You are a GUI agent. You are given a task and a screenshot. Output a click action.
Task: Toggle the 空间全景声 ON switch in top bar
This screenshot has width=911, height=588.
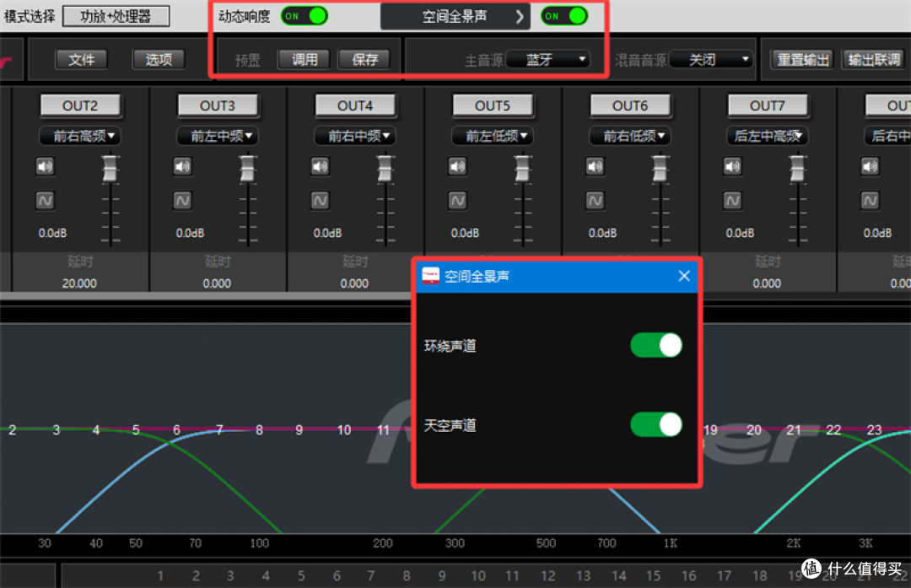coord(564,16)
